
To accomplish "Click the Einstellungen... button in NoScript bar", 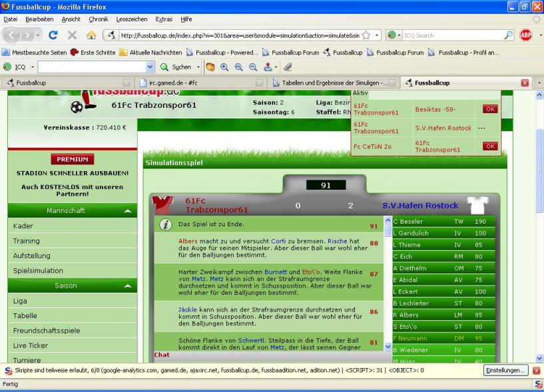I will [505, 370].
